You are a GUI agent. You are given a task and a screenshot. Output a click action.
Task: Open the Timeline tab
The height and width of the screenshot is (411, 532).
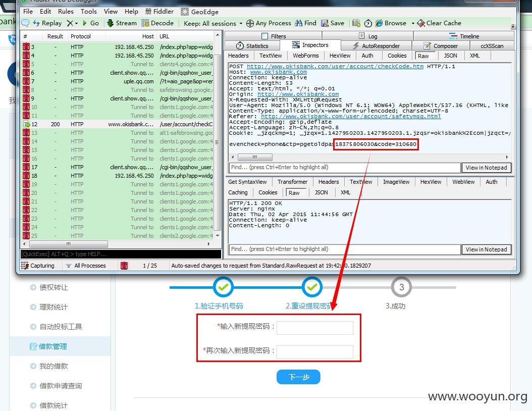point(464,36)
